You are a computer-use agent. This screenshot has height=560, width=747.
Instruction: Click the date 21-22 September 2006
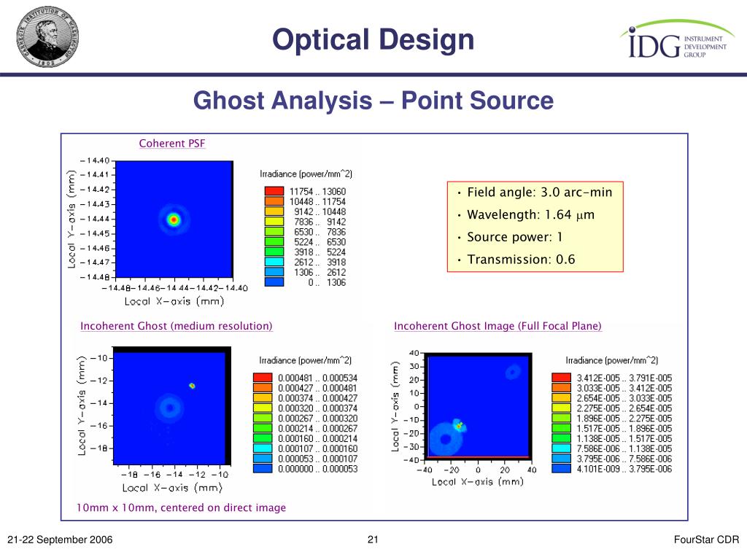pyautogui.click(x=60, y=540)
